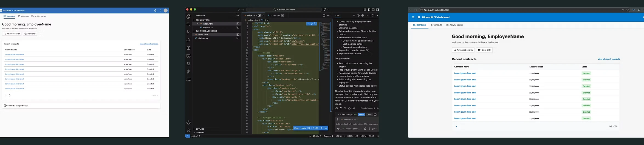Click the chat input field 'Add context'
Viewport: 644px width, 145px height.
pyautogui.click(x=357, y=124)
